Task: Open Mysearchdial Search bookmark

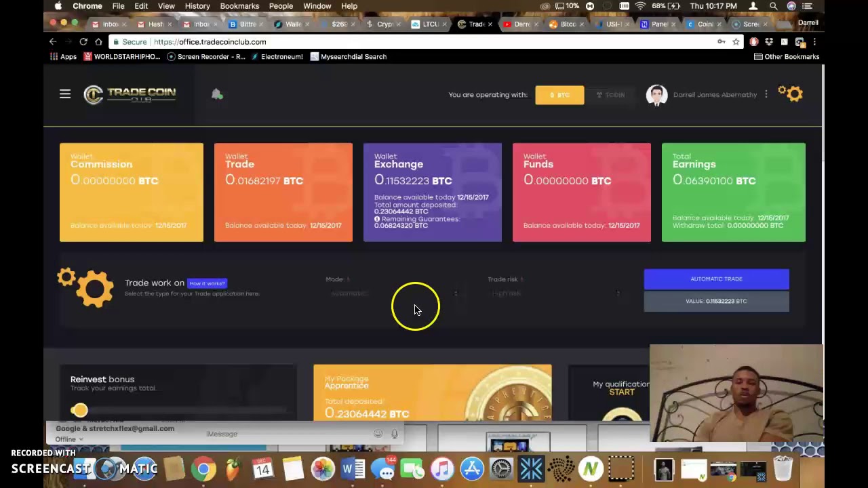Action: pyautogui.click(x=349, y=57)
